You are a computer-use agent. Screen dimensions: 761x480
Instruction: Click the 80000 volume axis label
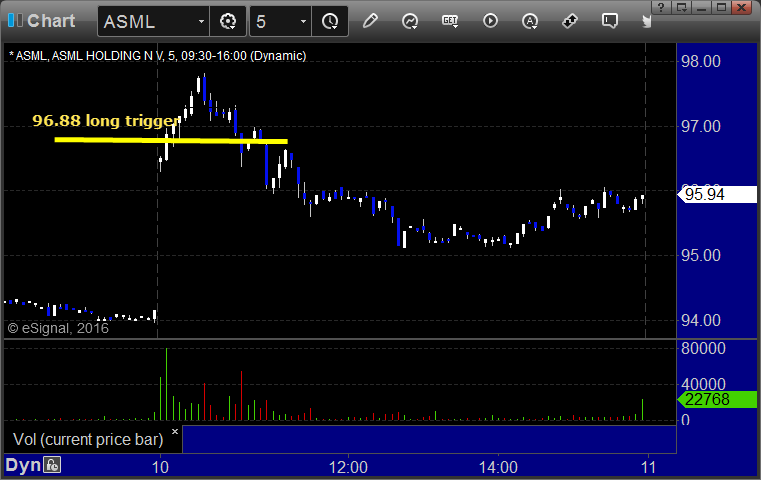click(703, 348)
